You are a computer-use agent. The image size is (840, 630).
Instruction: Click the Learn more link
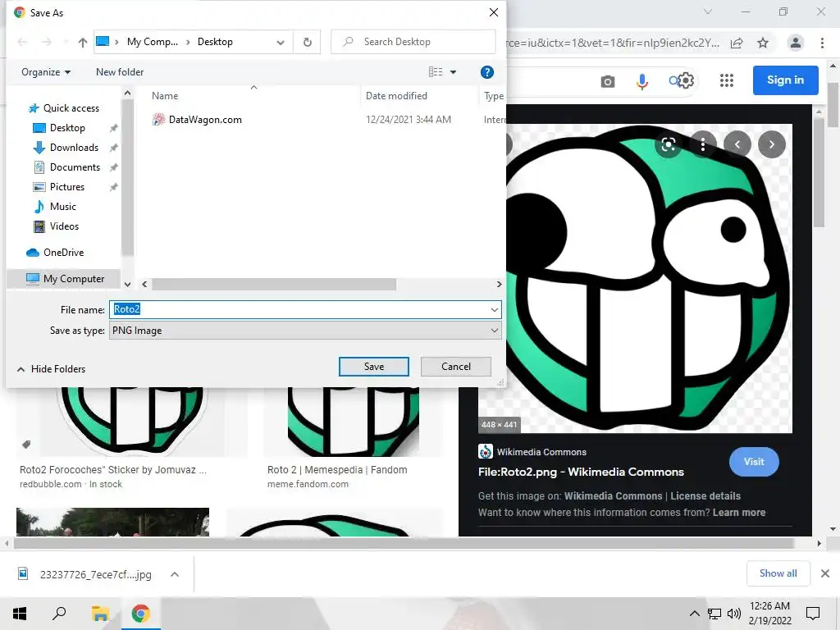[739, 513]
